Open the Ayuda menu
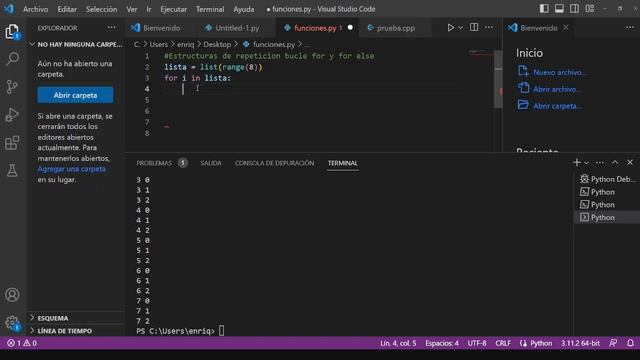 point(244,9)
